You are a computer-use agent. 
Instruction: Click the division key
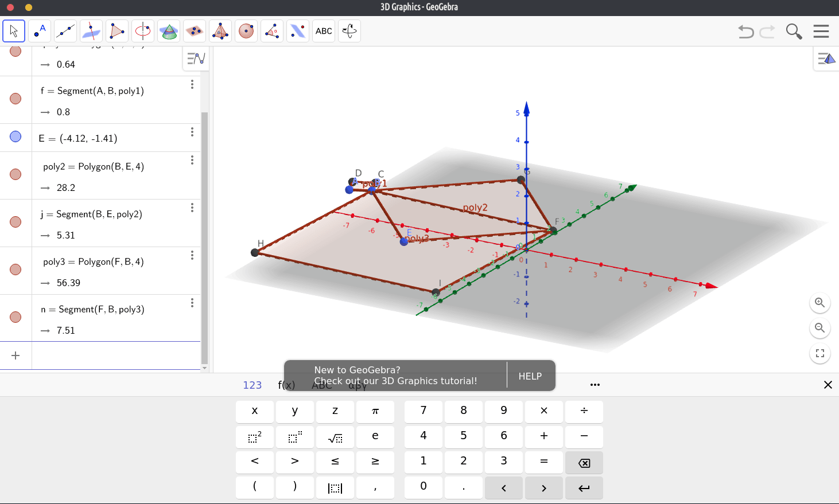tap(584, 411)
